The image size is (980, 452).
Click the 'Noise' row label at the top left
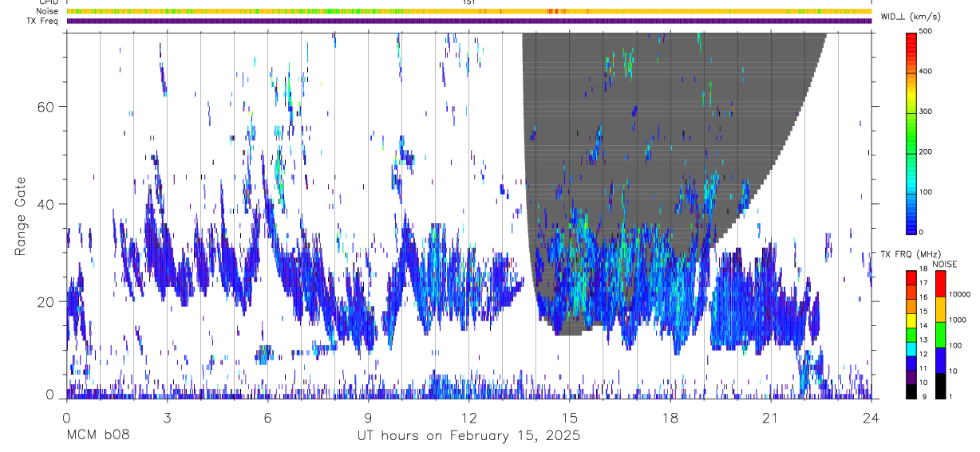pos(47,11)
